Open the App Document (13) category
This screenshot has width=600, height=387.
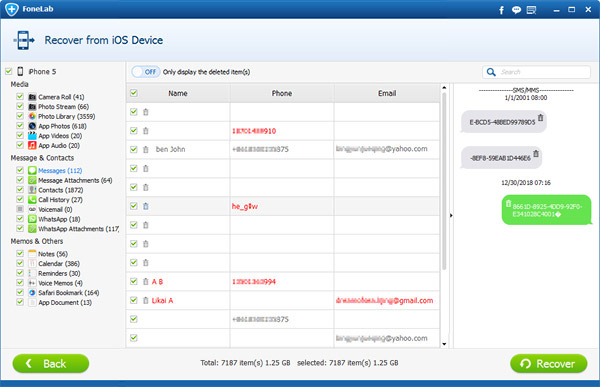(65, 302)
